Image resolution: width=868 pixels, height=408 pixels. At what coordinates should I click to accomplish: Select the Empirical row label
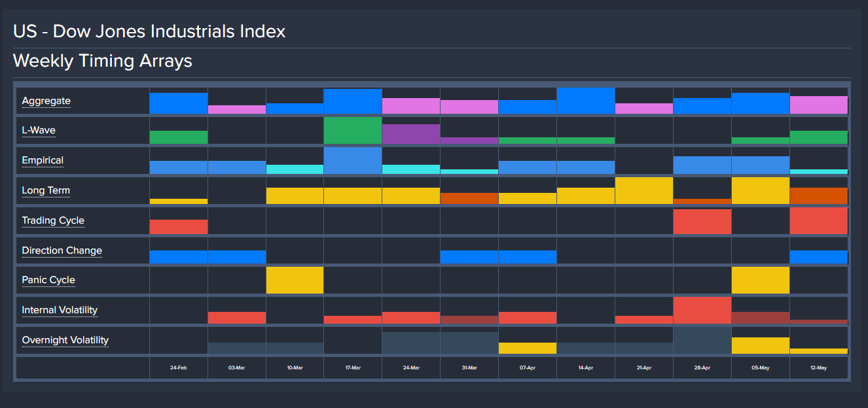click(x=43, y=160)
